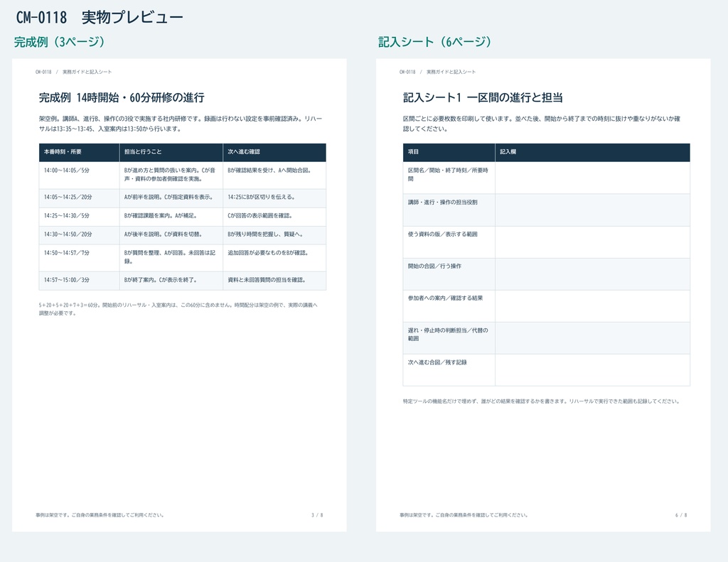
Task: Click the 完成例 page footer '事例は架空です'
Action: (x=100, y=515)
